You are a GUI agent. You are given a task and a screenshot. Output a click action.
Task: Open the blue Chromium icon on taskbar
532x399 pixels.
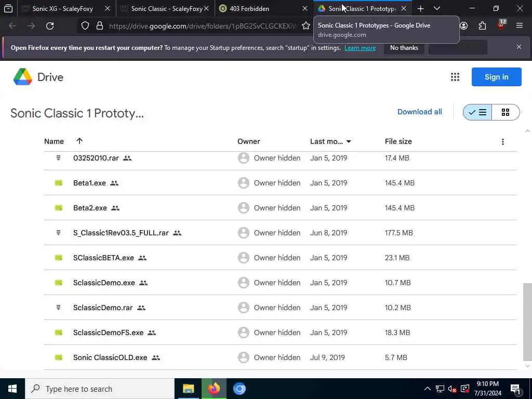tap(239, 389)
